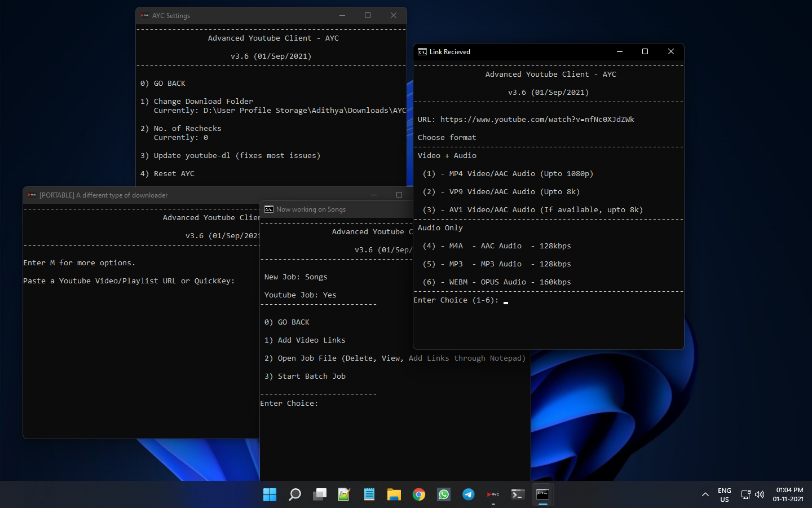Screen dimensions: 812x508
Task: Open the ENG US language switcher
Action: coord(725,494)
